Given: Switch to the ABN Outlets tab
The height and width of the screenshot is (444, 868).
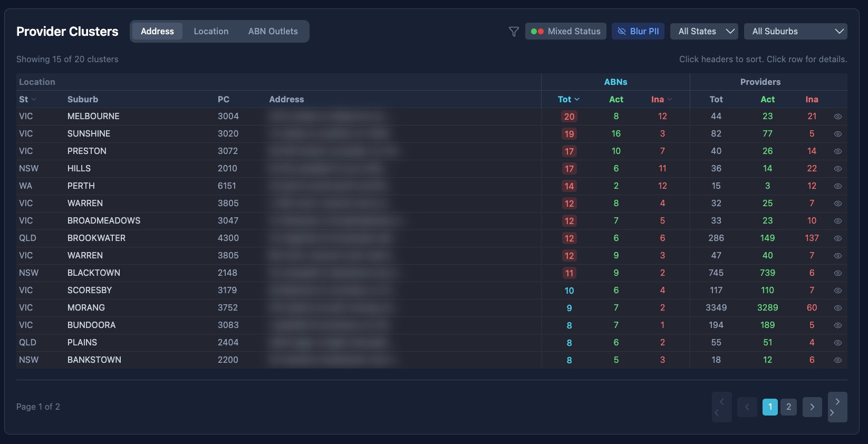Looking at the screenshot, I should (273, 32).
